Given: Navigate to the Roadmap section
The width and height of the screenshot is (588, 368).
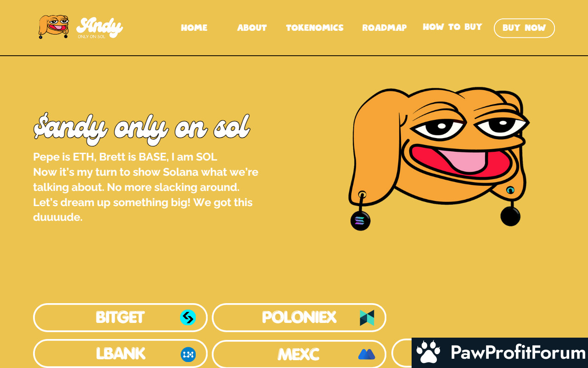Looking at the screenshot, I should 384,28.
